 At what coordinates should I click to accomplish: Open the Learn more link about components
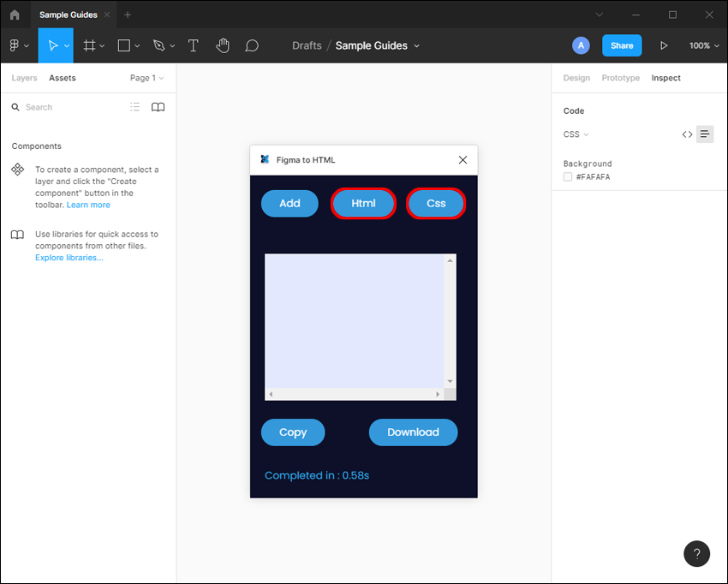tap(88, 205)
